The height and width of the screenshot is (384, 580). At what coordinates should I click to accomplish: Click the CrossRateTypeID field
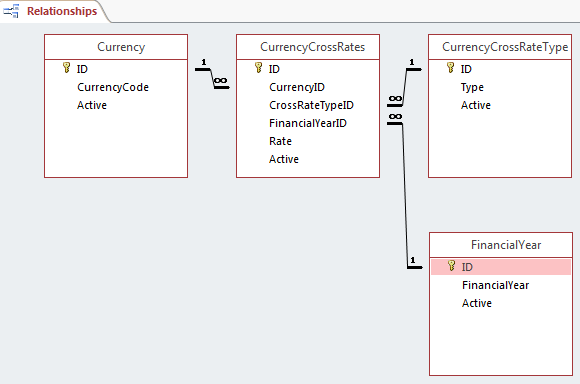point(311,105)
